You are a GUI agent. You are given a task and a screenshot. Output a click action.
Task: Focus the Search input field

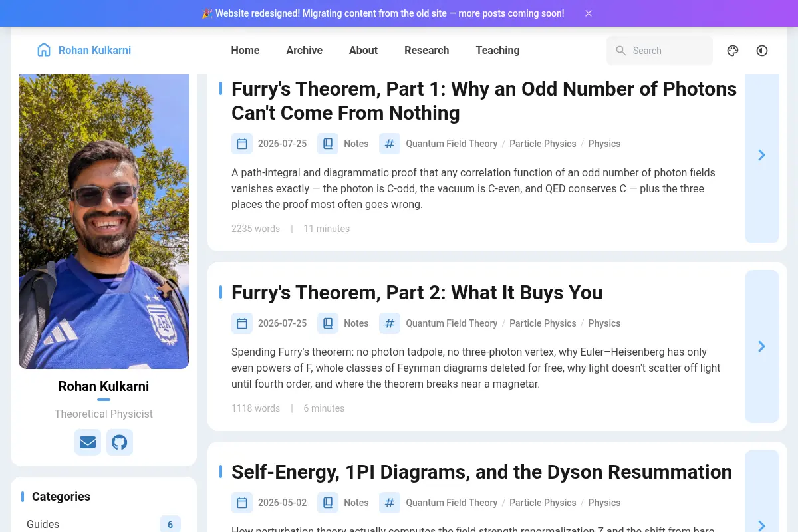tap(660, 51)
